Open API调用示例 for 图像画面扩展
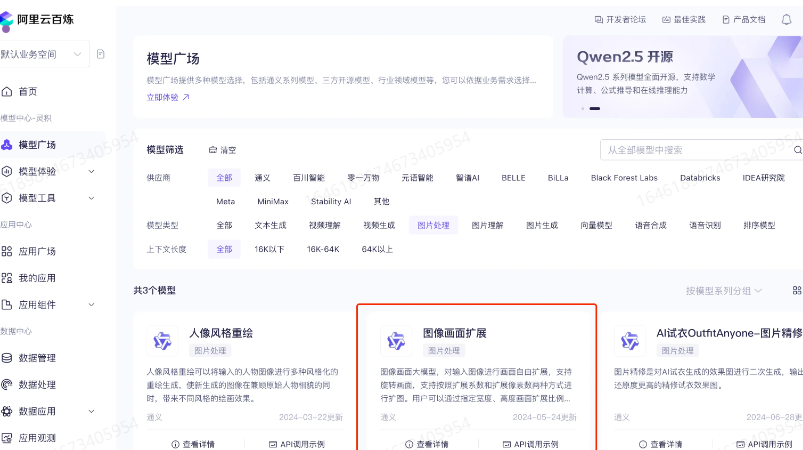 coord(531,444)
